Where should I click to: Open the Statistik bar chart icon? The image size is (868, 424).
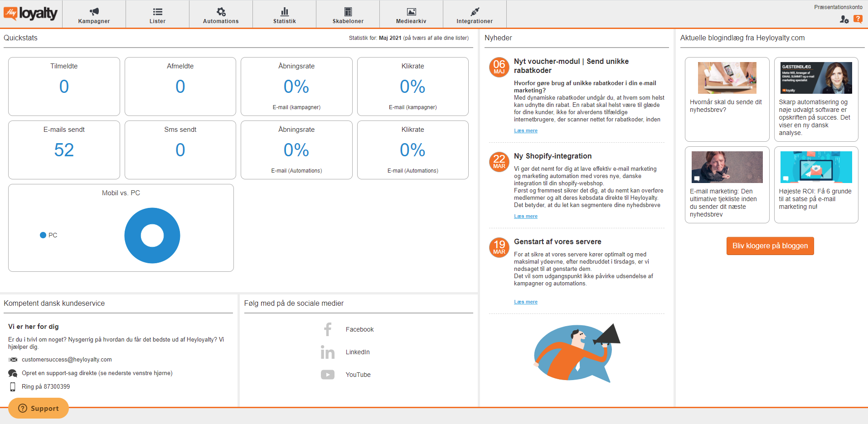pyautogui.click(x=284, y=11)
